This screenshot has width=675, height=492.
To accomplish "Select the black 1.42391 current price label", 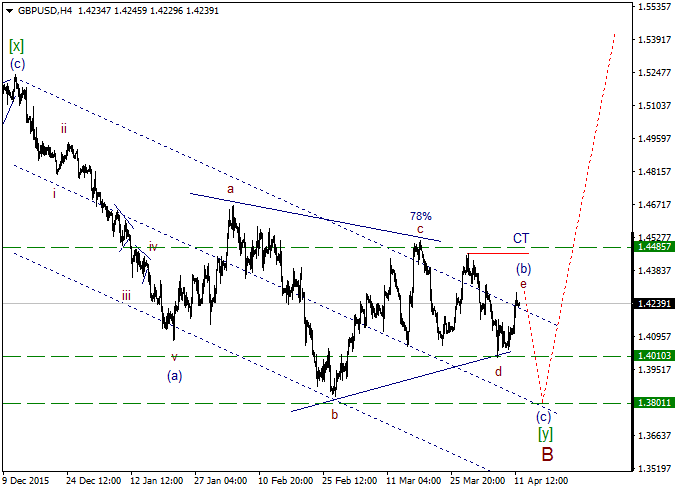I will click(x=654, y=303).
